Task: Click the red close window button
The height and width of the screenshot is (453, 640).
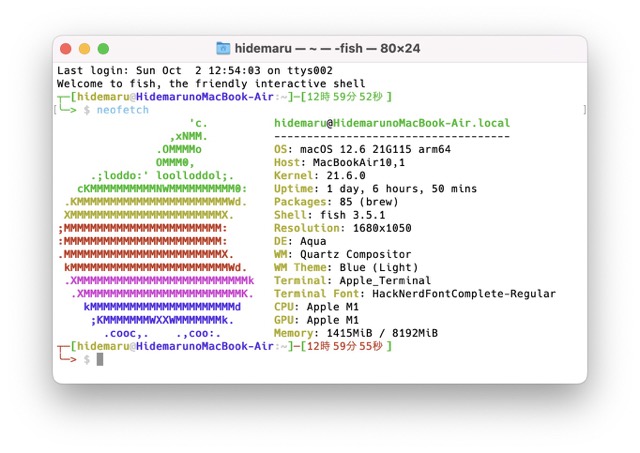Action: pyautogui.click(x=66, y=49)
